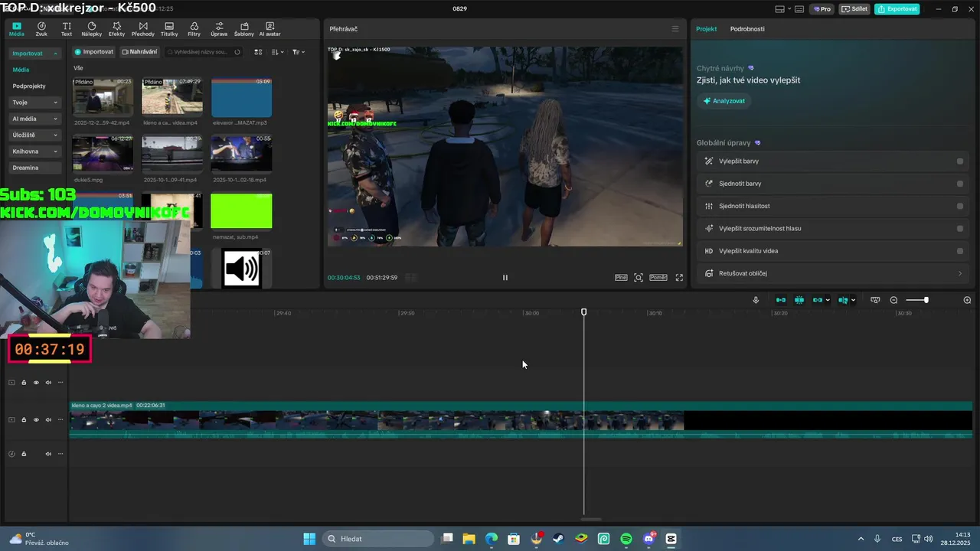Open the player panel hamburger menu

coord(675,29)
